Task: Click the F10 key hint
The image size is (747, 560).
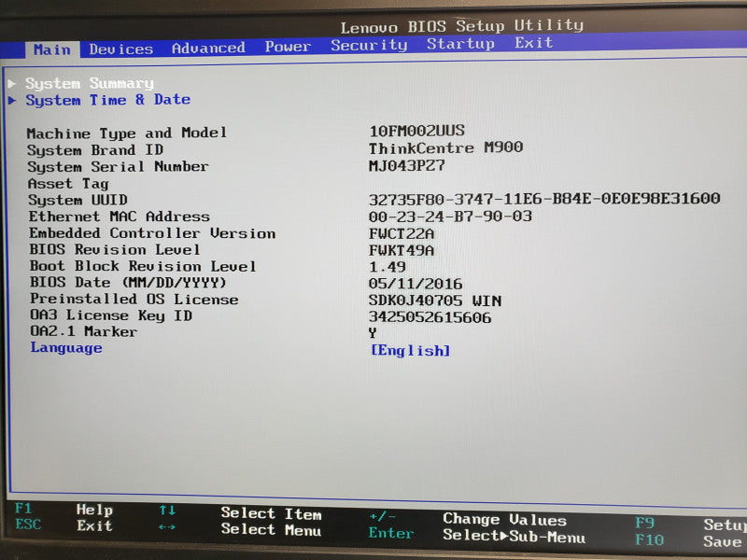Action: 649,540
